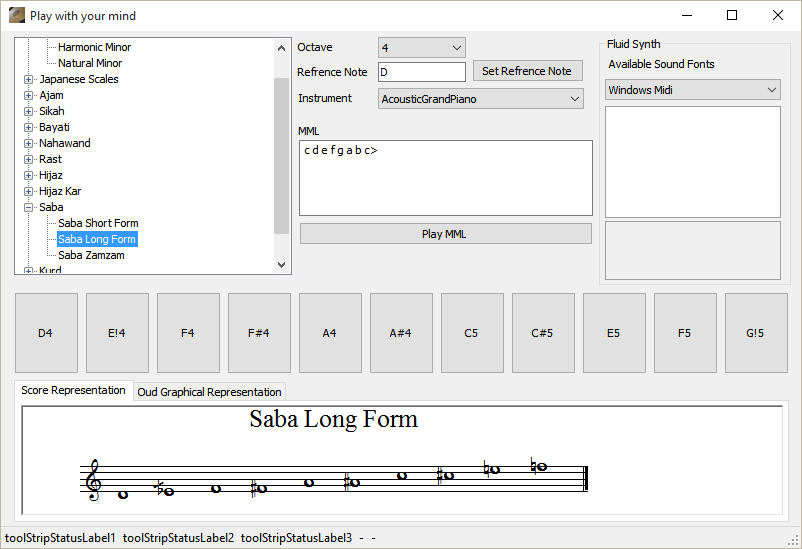The image size is (802, 549).
Task: Expand the Ajam scale group
Action: click(29, 95)
